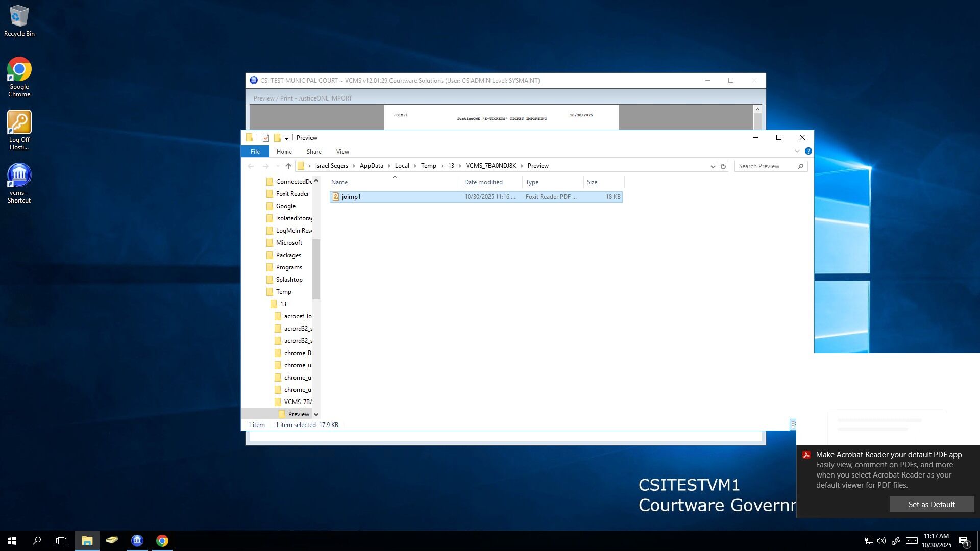Open Google Chrome from the taskbar
980x551 pixels.
(x=162, y=541)
